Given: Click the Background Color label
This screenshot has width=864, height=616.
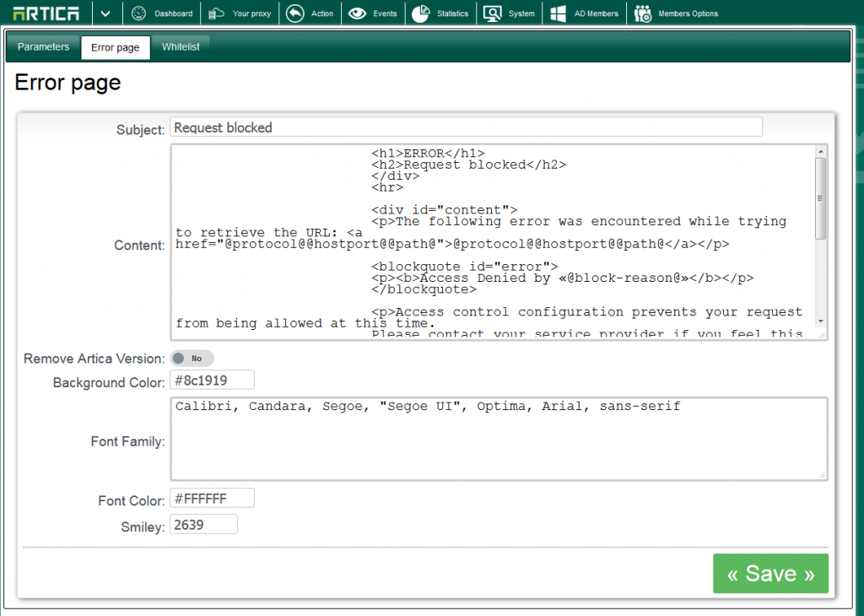Looking at the screenshot, I should pos(109,382).
